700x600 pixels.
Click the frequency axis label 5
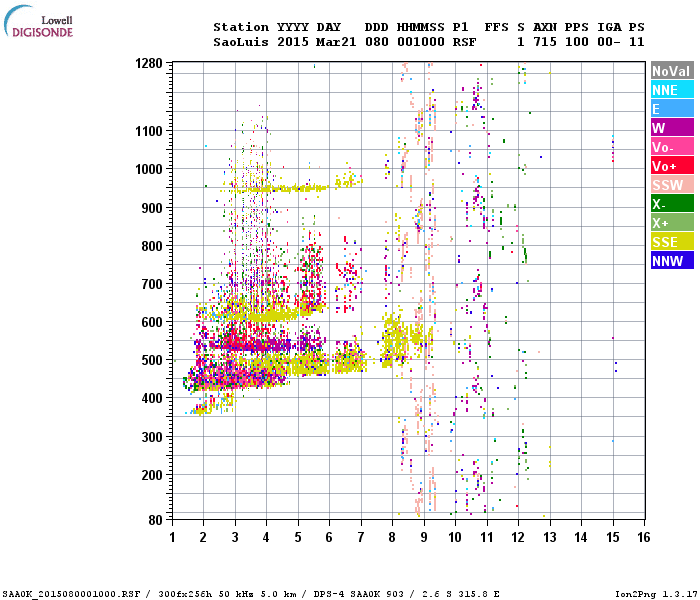tap(298, 537)
